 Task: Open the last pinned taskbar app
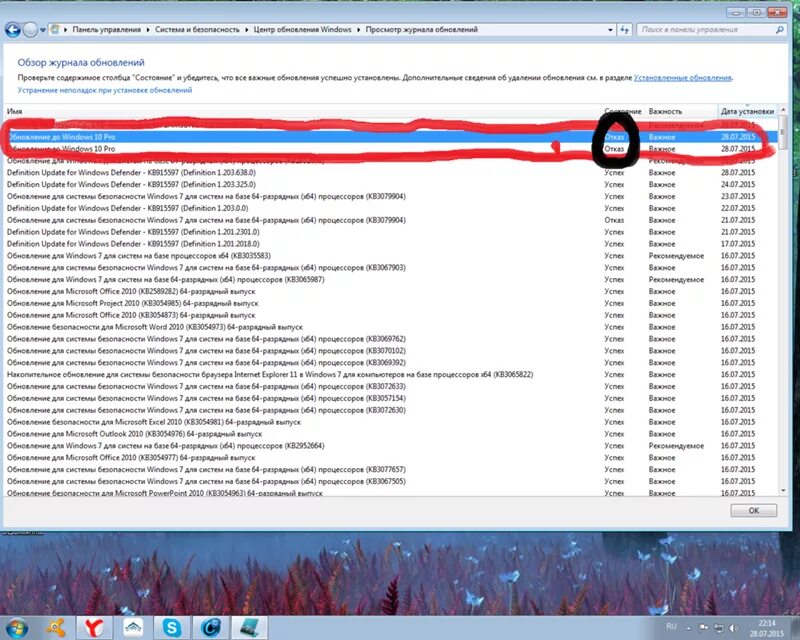coord(249,627)
